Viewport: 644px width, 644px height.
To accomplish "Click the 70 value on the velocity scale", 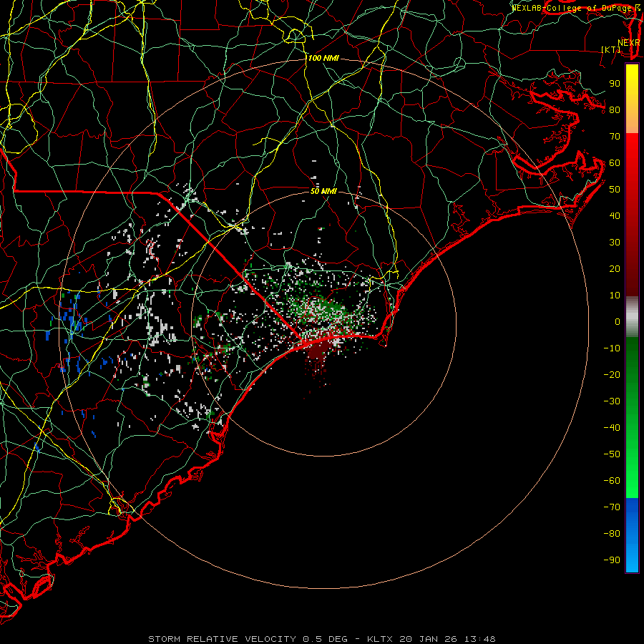I will click(615, 137).
